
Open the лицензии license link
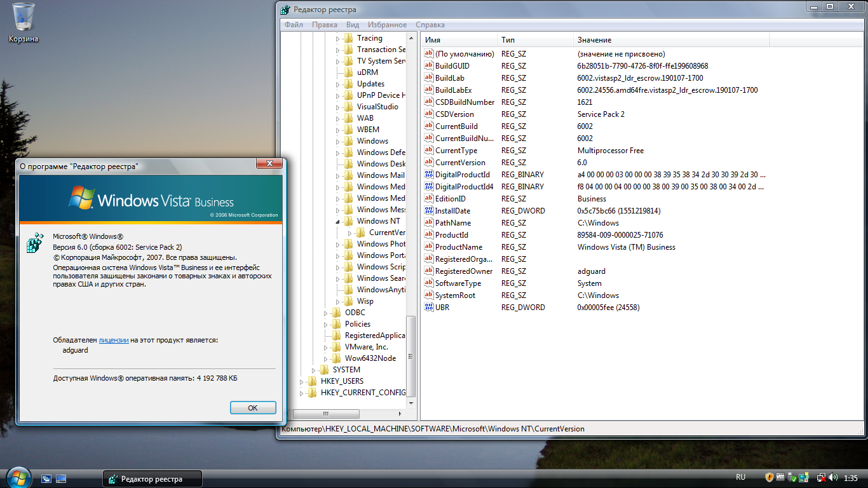114,341
